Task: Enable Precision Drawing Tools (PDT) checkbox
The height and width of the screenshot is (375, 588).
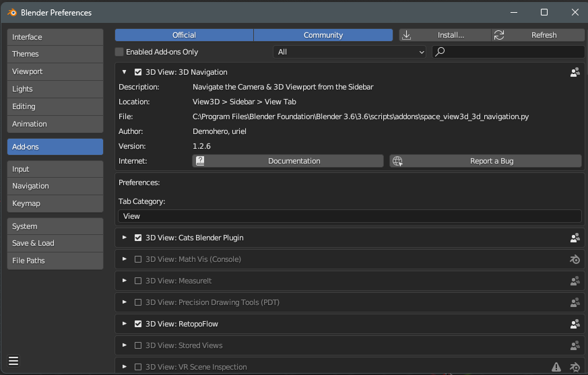Action: 138,302
